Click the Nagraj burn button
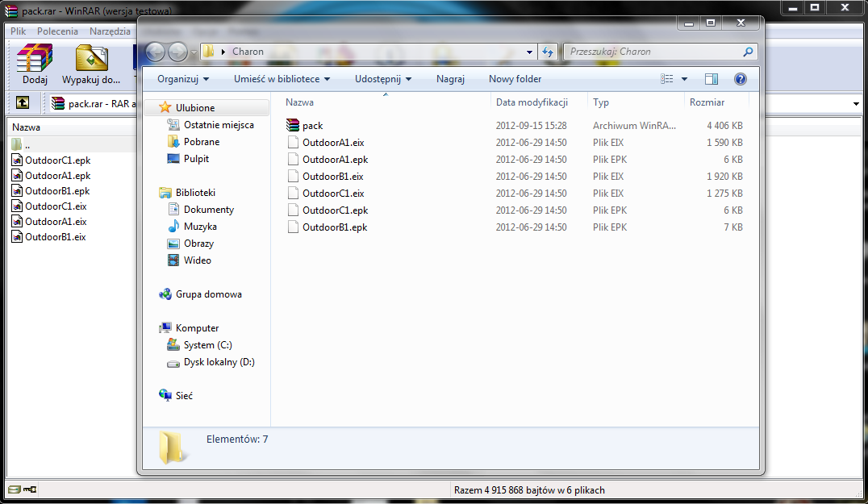Viewport: 868px width, 504px height. click(450, 79)
